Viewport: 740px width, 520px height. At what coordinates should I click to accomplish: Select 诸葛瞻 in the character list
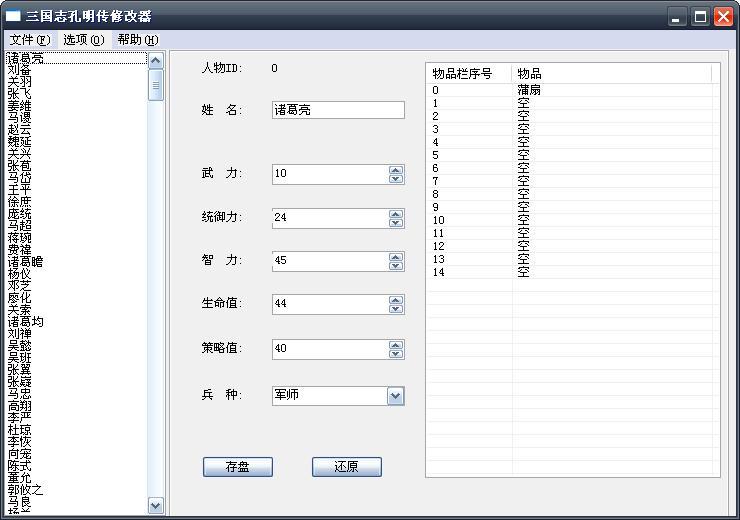[25, 261]
